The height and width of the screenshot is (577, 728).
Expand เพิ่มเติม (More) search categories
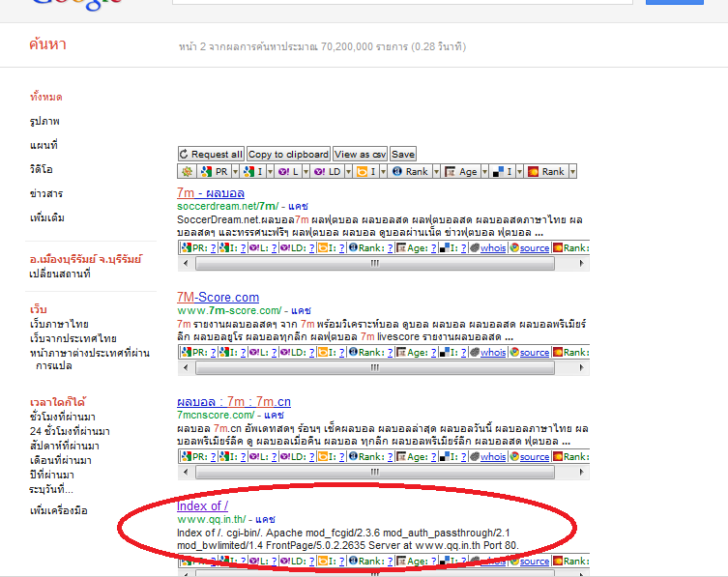[47, 217]
